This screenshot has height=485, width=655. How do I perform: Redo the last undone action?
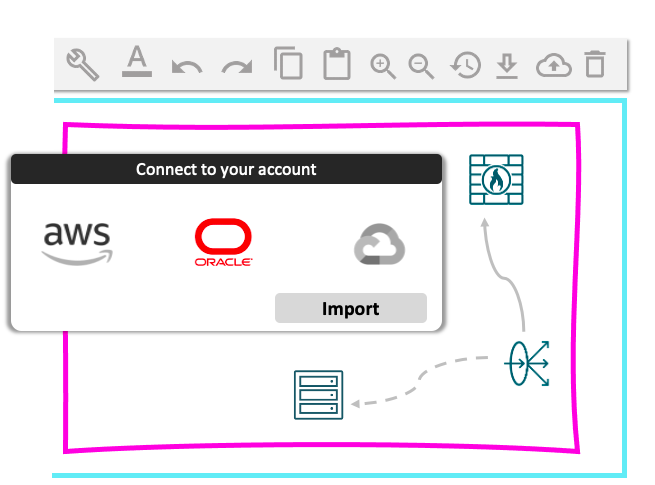(237, 66)
